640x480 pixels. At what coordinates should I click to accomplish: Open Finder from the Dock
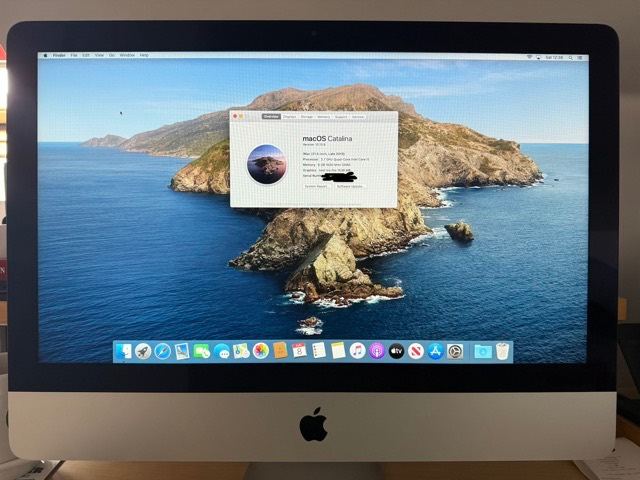pyautogui.click(x=124, y=351)
